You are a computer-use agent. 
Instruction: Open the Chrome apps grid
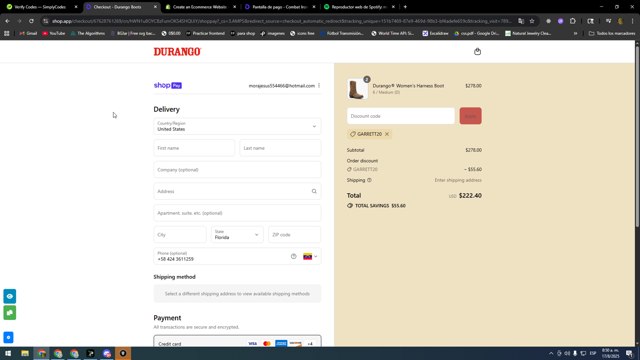coord(7,33)
